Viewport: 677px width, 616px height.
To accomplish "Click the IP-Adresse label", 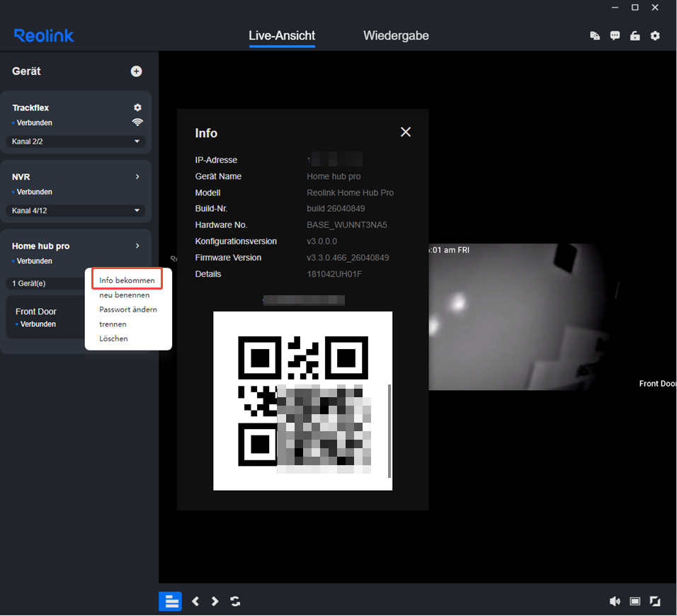I will coord(216,160).
